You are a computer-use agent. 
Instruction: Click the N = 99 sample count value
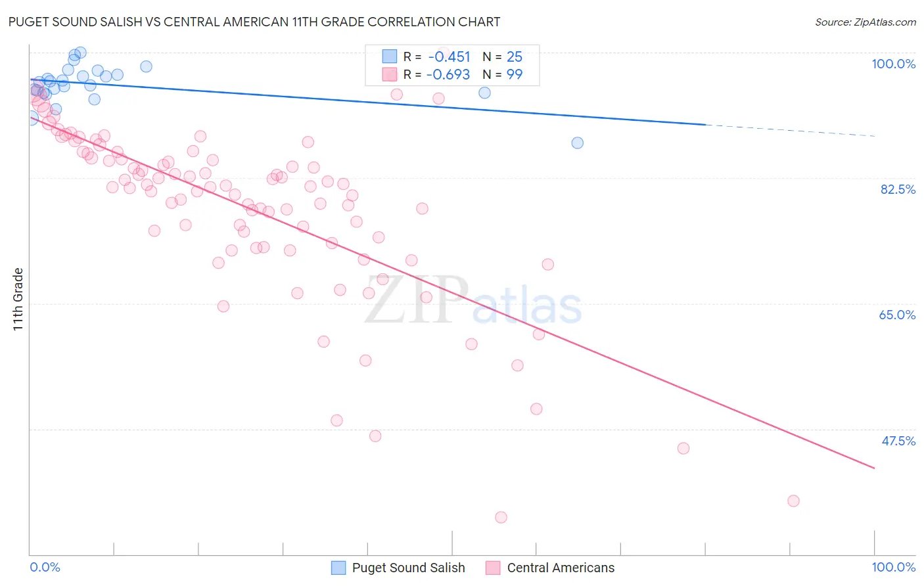click(x=503, y=74)
